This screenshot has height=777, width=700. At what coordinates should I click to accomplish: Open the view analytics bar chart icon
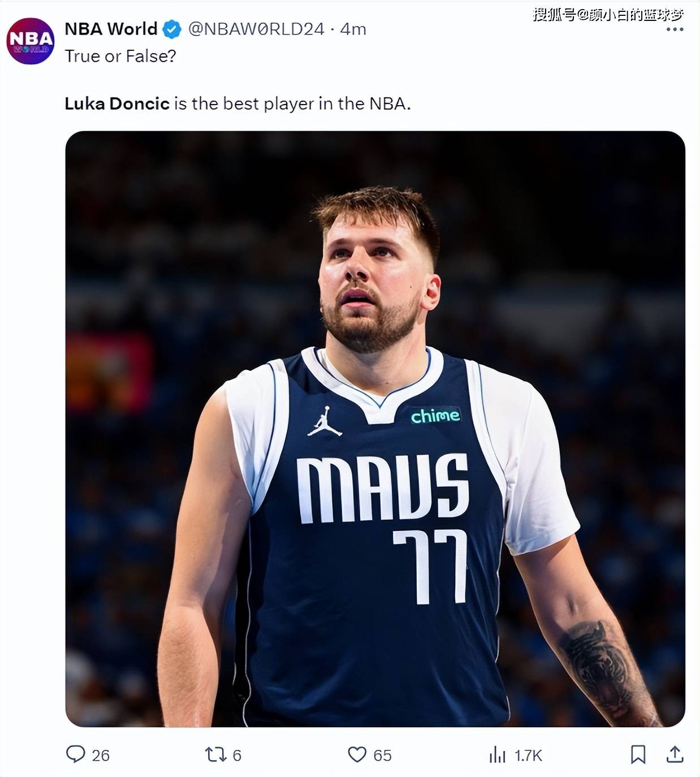pos(498,754)
